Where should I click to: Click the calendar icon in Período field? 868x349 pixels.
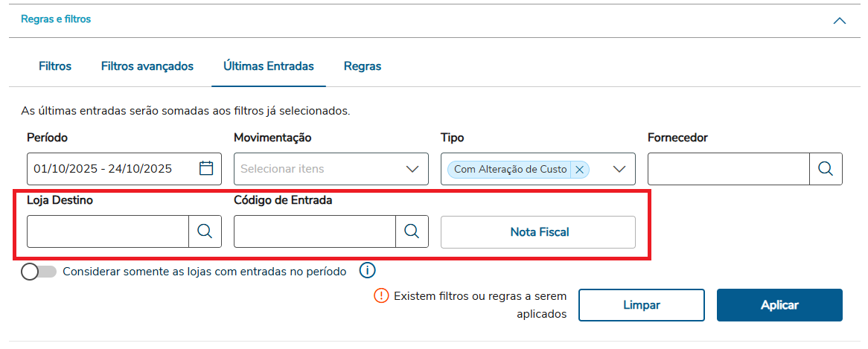pyautogui.click(x=206, y=168)
